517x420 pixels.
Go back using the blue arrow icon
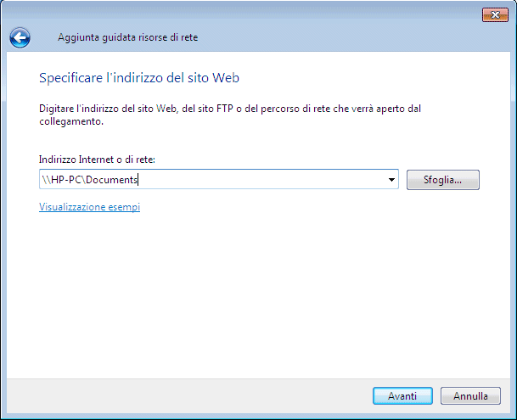[20, 37]
